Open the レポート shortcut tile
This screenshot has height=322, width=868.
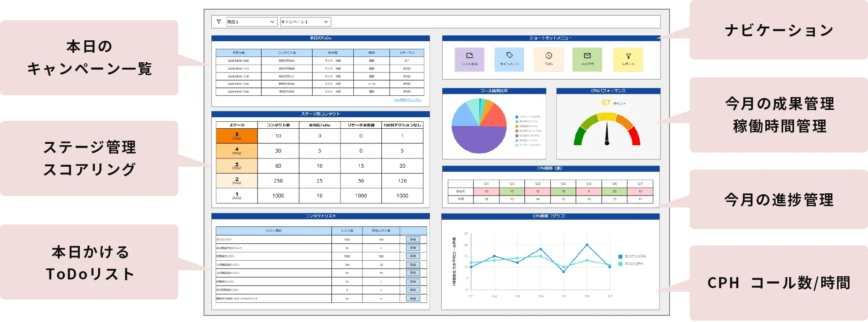pos(628,59)
